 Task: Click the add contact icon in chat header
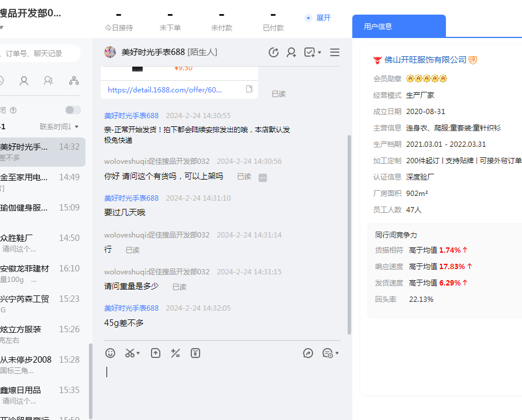pos(291,53)
